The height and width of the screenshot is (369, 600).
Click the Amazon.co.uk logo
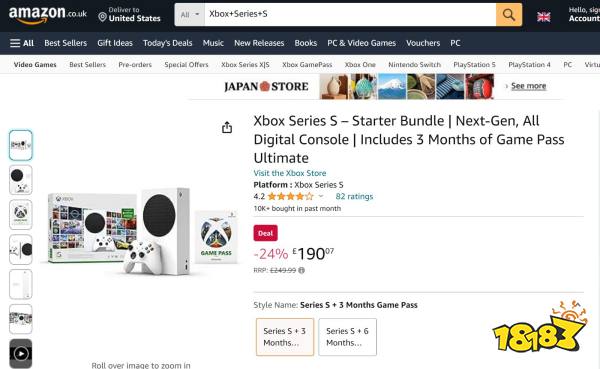coord(47,15)
